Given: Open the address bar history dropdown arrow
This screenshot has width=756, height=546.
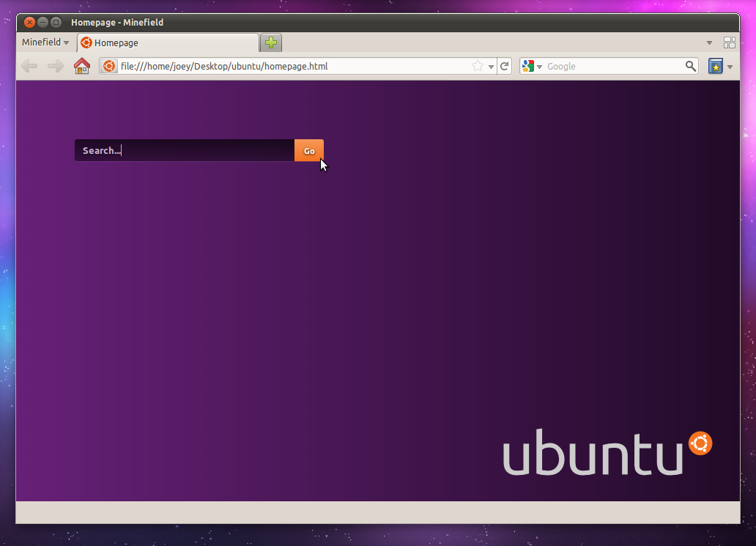Looking at the screenshot, I should pyautogui.click(x=491, y=67).
